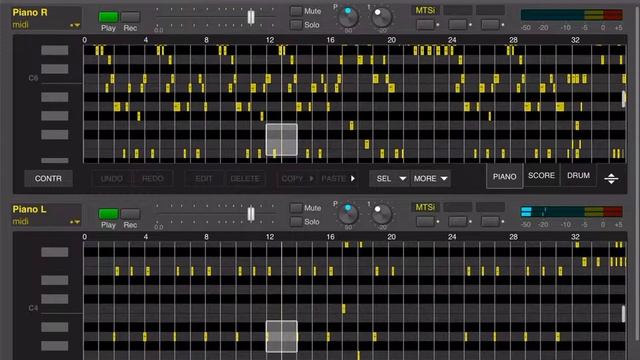Viewport: 640px width, 360px height.
Task: Click Piano L pan knob
Action: pyautogui.click(x=348, y=214)
